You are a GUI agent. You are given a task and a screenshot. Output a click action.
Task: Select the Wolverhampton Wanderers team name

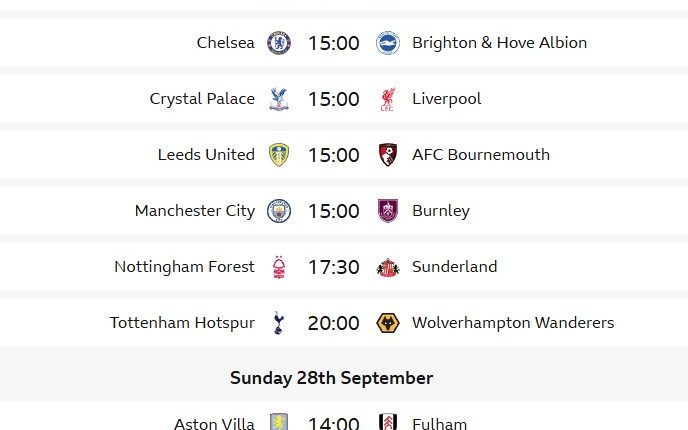coord(513,323)
